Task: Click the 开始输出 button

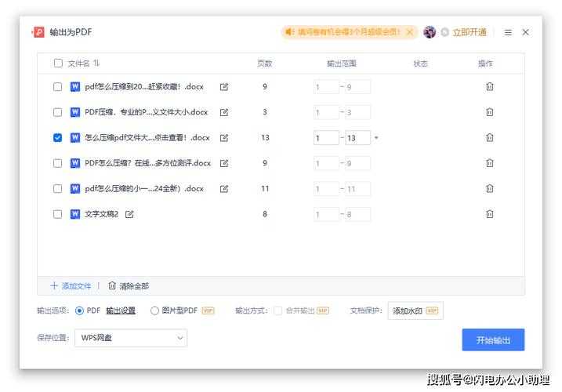Action: 493,339
